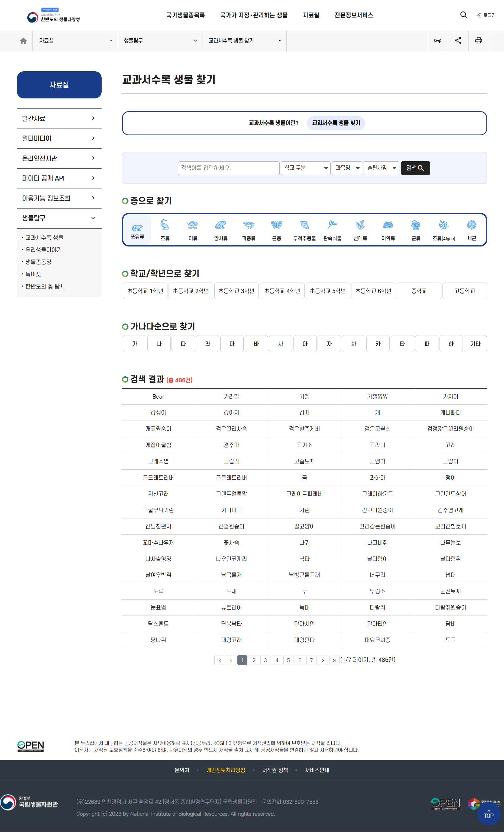Open 국가생물종목록 in top menu
This screenshot has height=833, width=504.
185,15
